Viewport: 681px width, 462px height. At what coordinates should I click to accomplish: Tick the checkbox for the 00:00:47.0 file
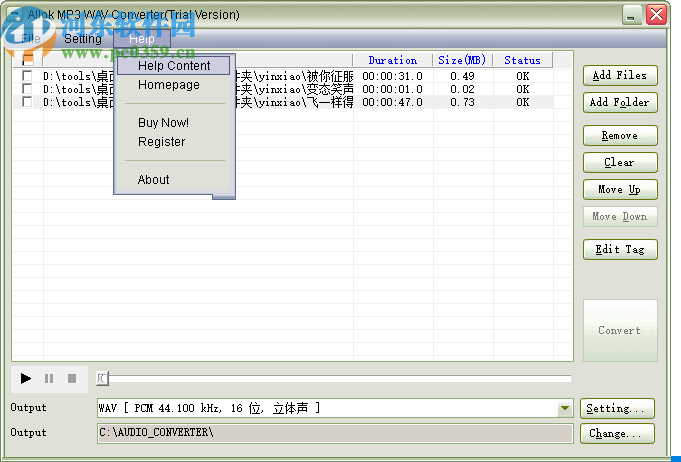[27, 102]
